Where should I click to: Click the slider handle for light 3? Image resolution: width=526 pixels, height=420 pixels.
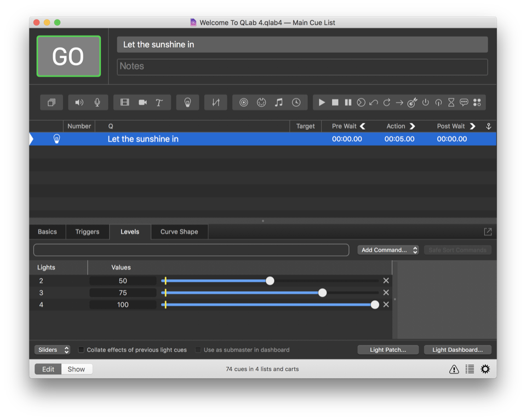tap(322, 293)
